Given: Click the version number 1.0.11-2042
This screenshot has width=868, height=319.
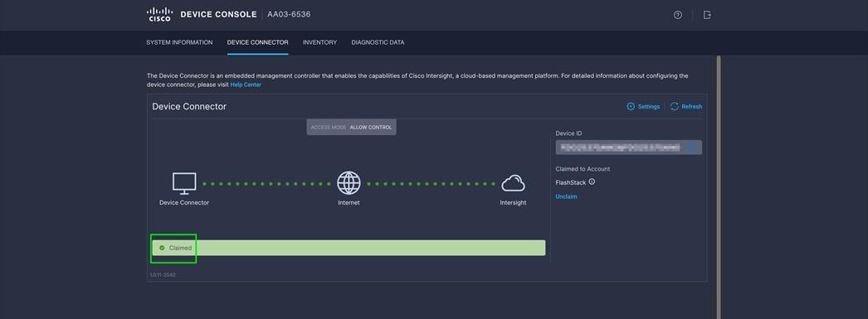Looking at the screenshot, I should pyautogui.click(x=163, y=275).
